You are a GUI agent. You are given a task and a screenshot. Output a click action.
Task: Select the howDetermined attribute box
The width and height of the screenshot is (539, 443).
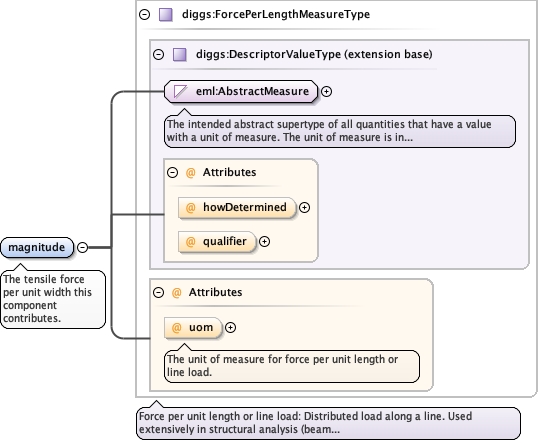pos(237,208)
